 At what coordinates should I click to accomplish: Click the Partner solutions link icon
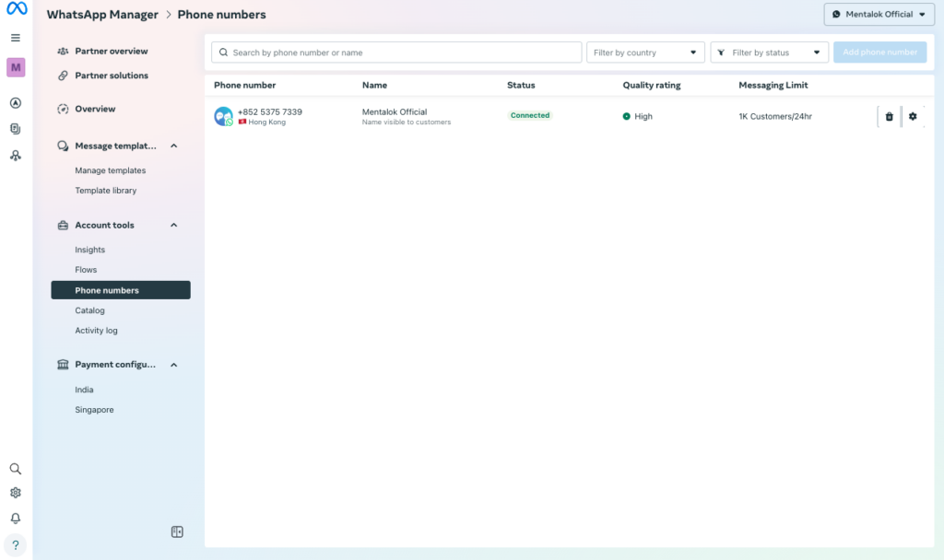pos(63,76)
